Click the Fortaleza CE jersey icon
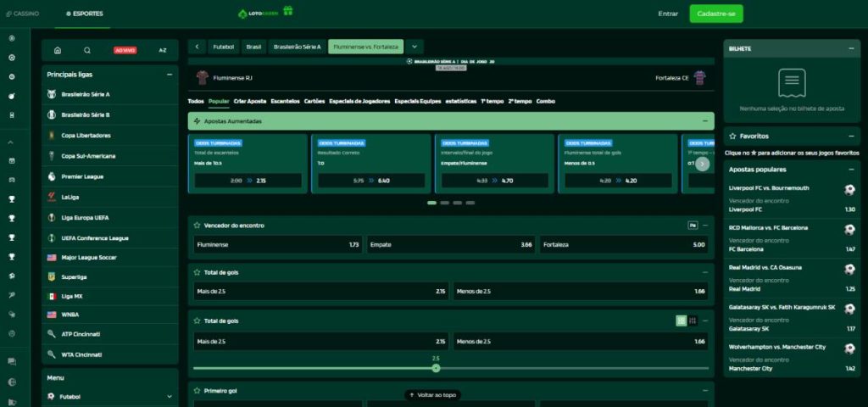Screen dimensions: 868x407 pyautogui.click(x=699, y=78)
